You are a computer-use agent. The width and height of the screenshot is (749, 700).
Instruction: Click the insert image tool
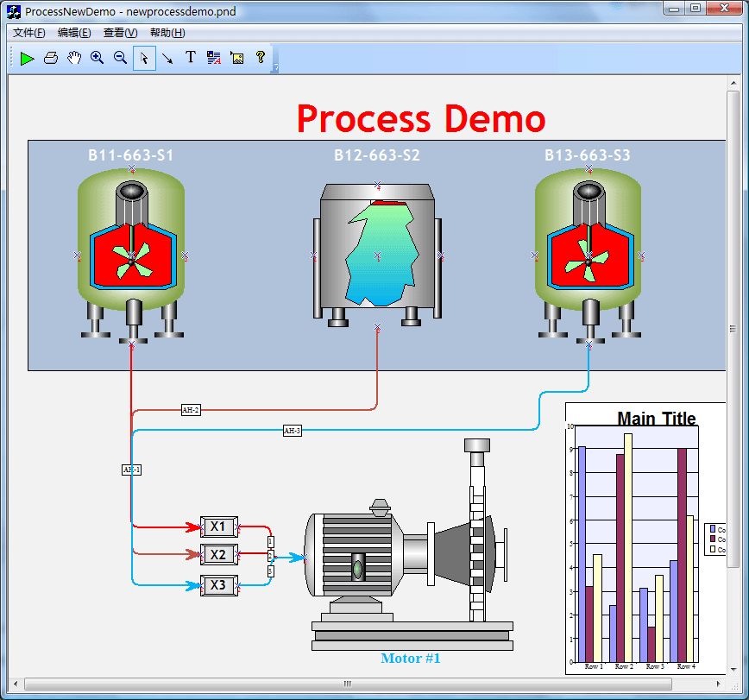pyautogui.click(x=236, y=58)
